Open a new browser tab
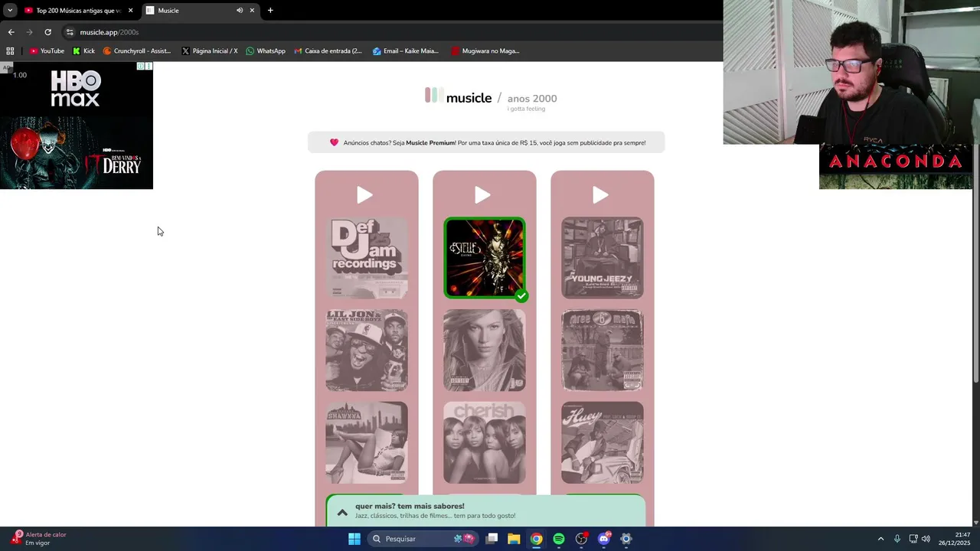The image size is (980, 551). point(270,11)
